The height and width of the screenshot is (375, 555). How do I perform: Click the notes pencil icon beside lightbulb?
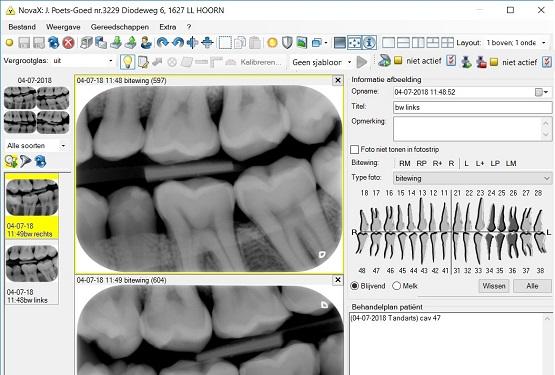point(143,62)
